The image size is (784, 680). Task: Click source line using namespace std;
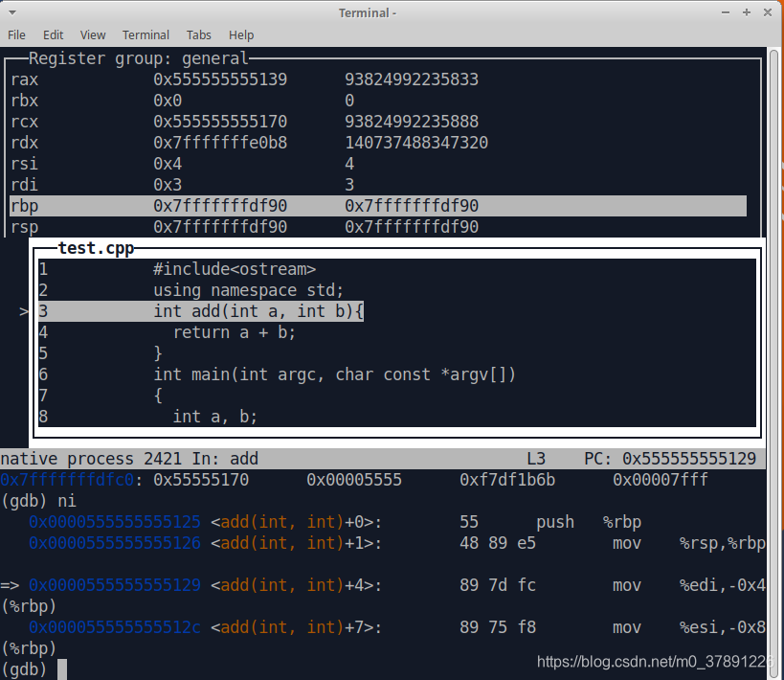[x=249, y=290]
